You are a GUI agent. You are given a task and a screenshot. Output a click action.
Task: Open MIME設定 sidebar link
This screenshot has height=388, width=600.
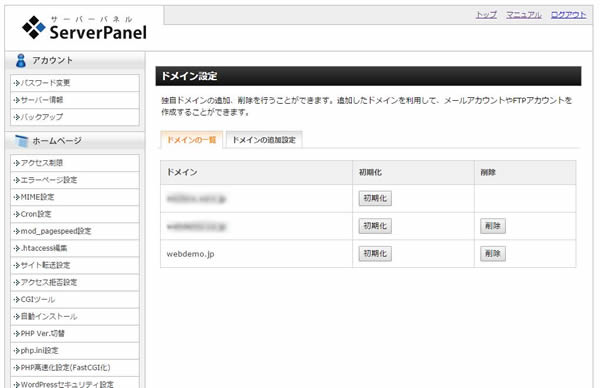tap(75, 197)
